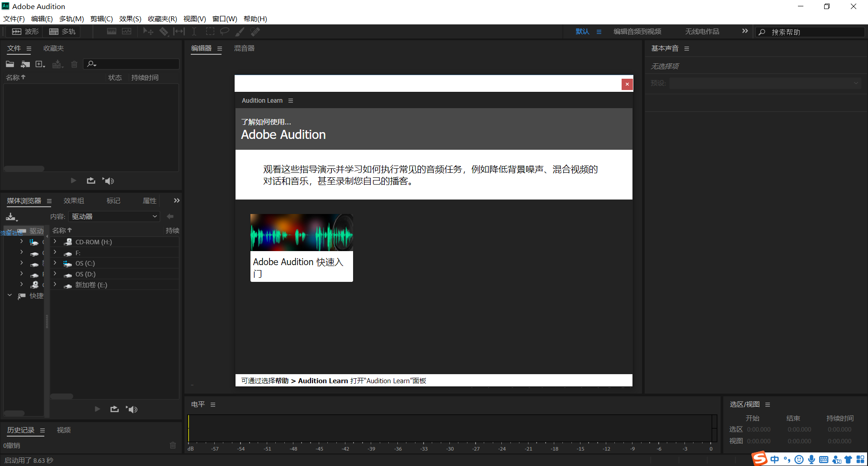Switch to Waveform (波形) view
This screenshot has height=466, width=868.
coord(25,31)
